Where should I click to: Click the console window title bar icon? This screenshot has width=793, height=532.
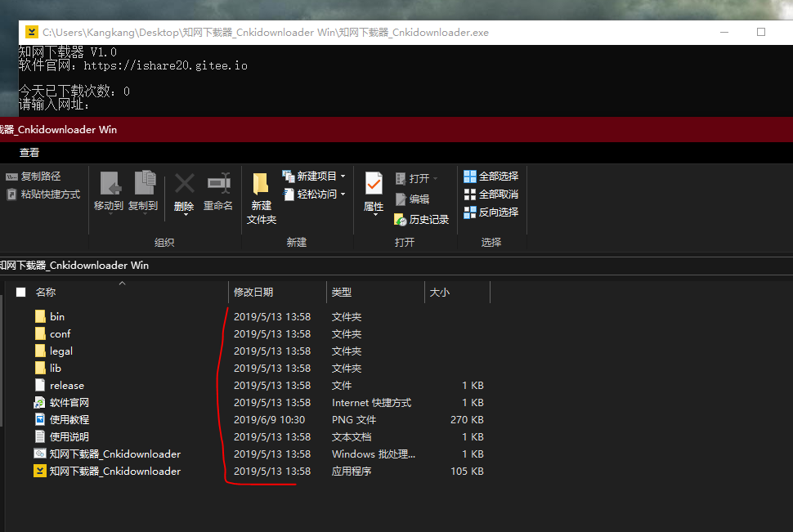pos(31,33)
